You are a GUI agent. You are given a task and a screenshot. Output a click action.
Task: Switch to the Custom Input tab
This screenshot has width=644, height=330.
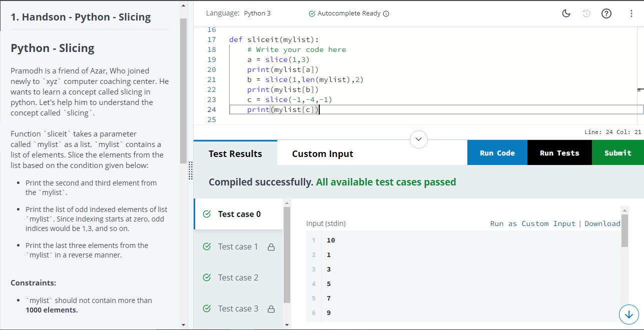pyautogui.click(x=323, y=153)
